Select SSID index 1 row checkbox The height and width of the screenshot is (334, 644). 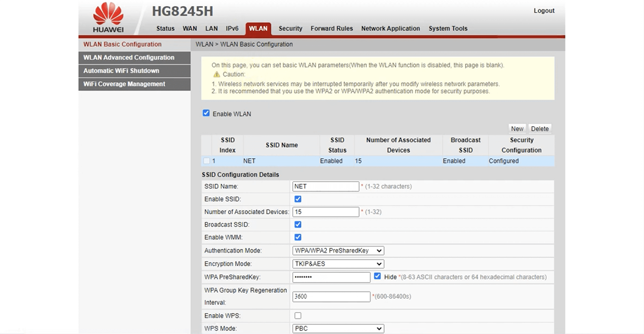click(x=207, y=161)
